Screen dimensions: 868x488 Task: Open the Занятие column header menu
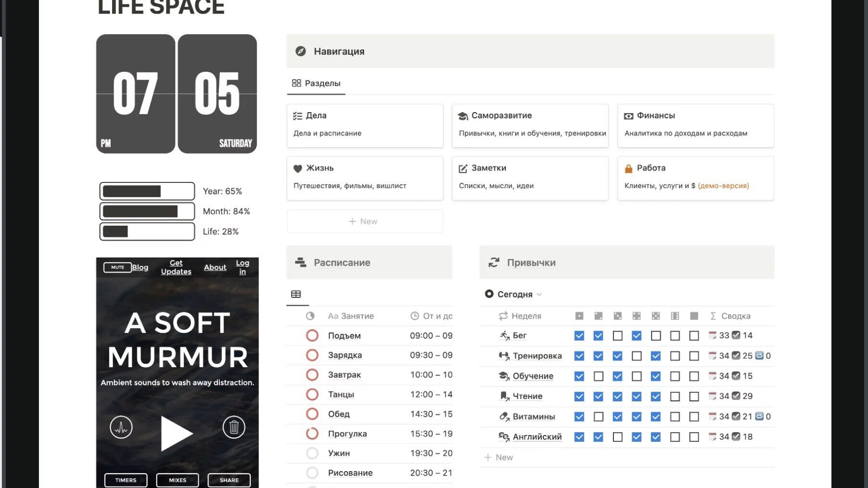click(x=350, y=316)
